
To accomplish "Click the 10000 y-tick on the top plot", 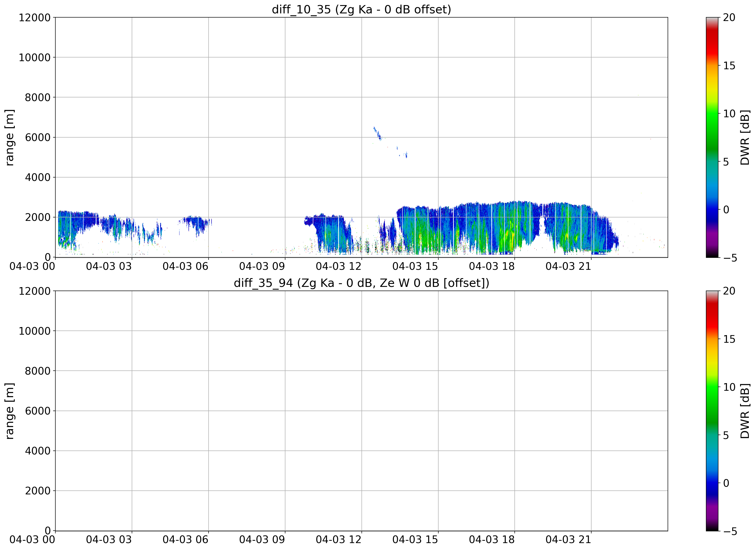I will (34, 57).
